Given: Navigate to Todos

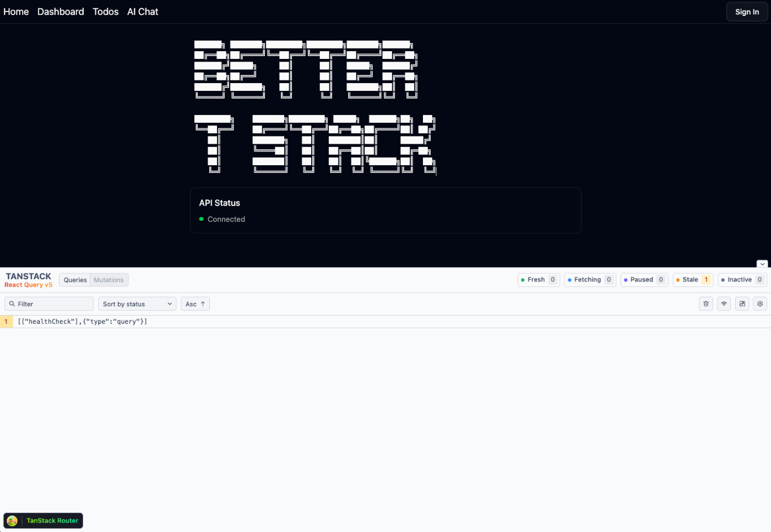Looking at the screenshot, I should pyautogui.click(x=106, y=12).
